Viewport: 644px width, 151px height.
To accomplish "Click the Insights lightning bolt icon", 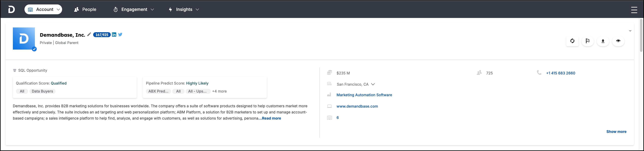I will click(171, 10).
